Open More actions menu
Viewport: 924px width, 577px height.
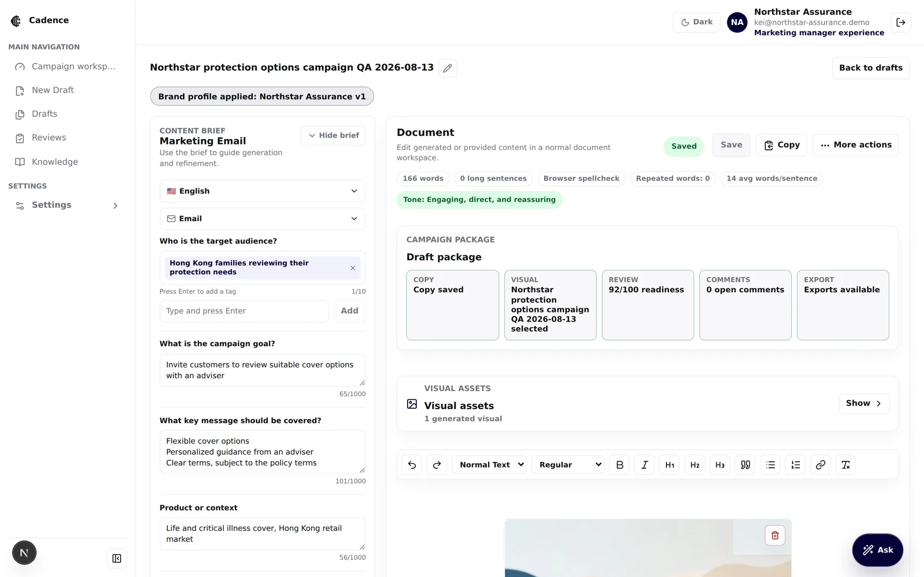[x=856, y=145]
